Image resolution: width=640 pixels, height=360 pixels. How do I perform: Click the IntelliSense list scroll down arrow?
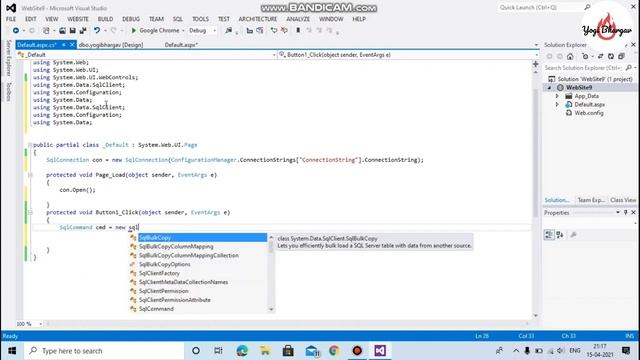pyautogui.click(x=271, y=310)
